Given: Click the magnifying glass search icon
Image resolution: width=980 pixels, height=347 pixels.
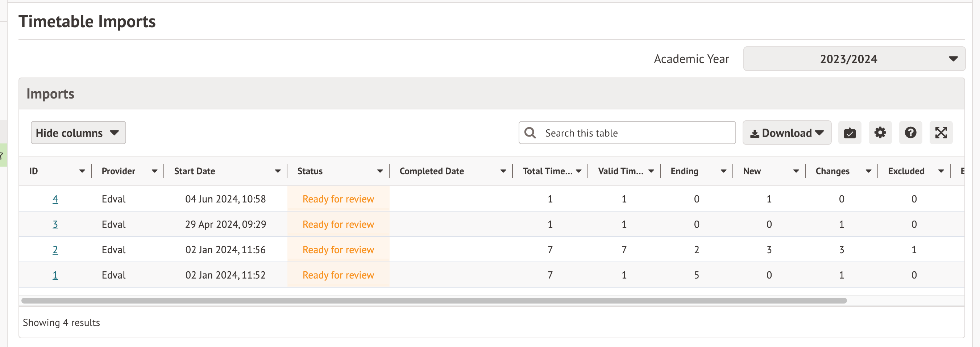Looking at the screenshot, I should 530,133.
